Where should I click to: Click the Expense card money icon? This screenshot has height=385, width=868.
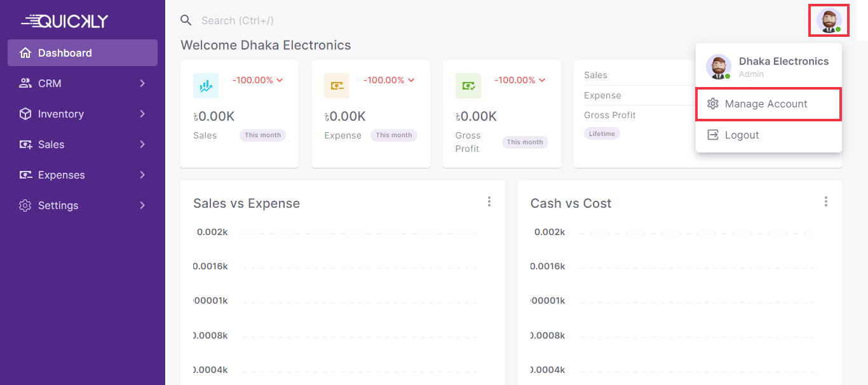337,86
